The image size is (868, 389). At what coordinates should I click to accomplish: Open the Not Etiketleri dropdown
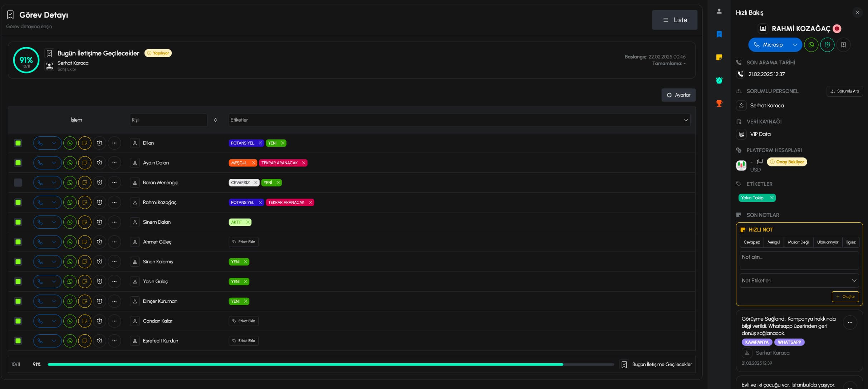coord(799,281)
